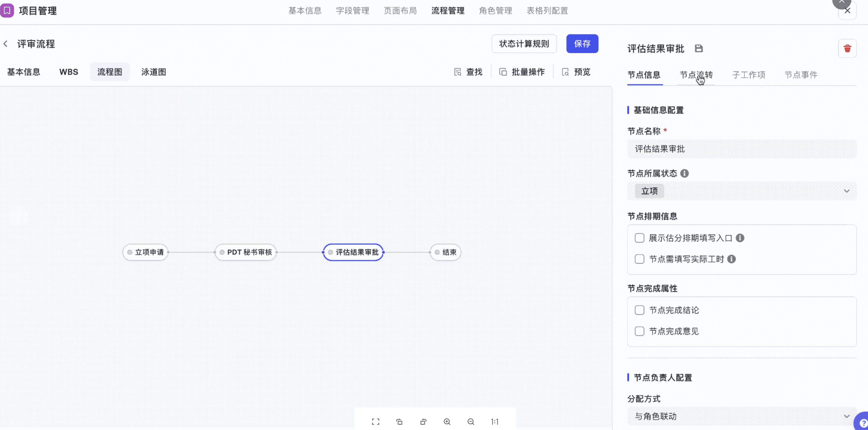Open the help bubble icon
868x430 pixels.
862,422
